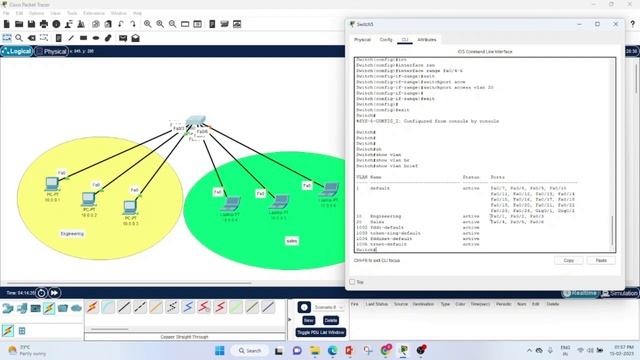Select the Delete tool in toolbar
The height and width of the screenshot is (360, 640).
click(x=31, y=38)
